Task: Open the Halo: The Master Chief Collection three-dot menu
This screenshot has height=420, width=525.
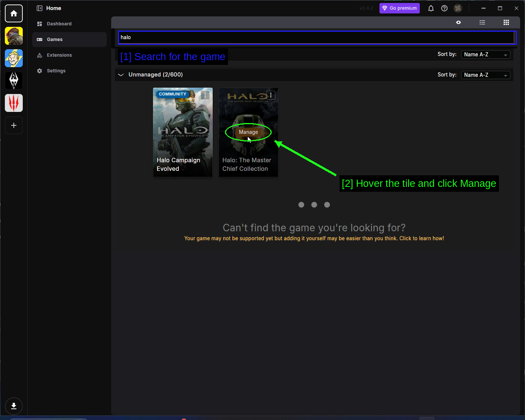Action: [x=271, y=95]
